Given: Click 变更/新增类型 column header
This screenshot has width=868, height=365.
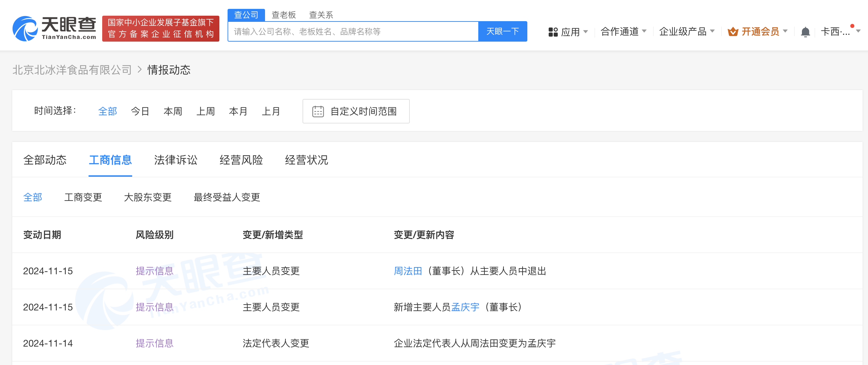Looking at the screenshot, I should point(273,235).
